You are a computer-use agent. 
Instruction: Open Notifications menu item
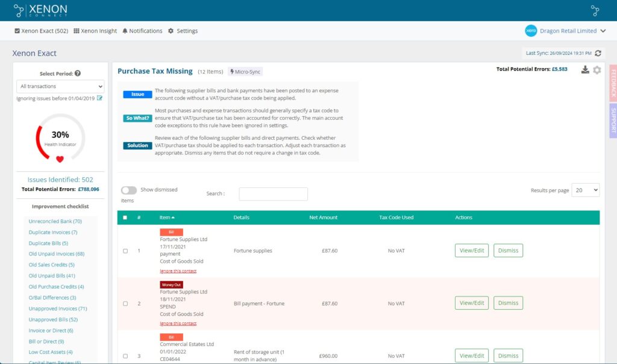pyautogui.click(x=142, y=31)
